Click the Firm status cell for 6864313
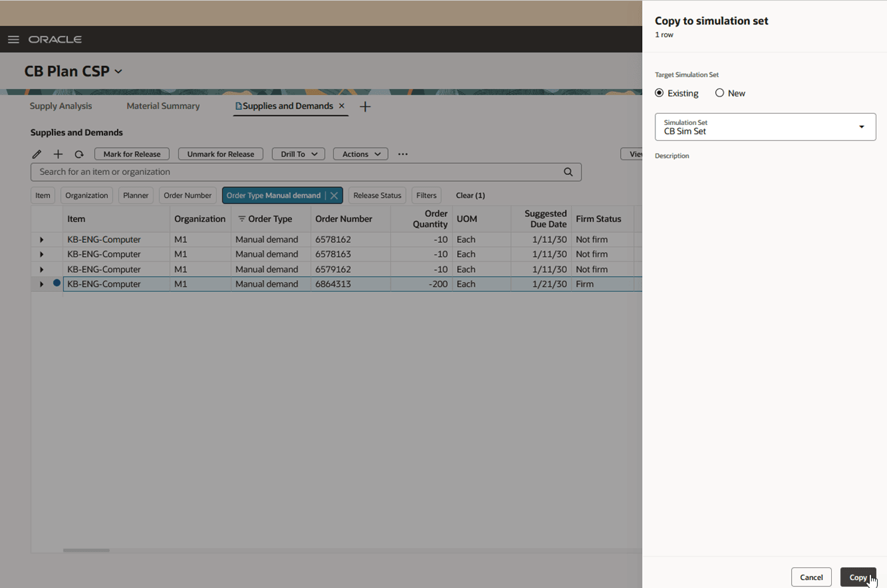 point(603,284)
